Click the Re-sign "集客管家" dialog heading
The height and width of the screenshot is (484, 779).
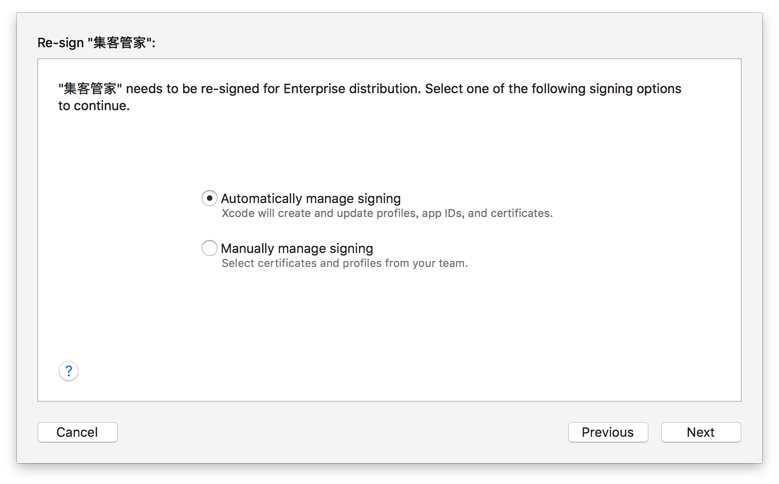96,42
